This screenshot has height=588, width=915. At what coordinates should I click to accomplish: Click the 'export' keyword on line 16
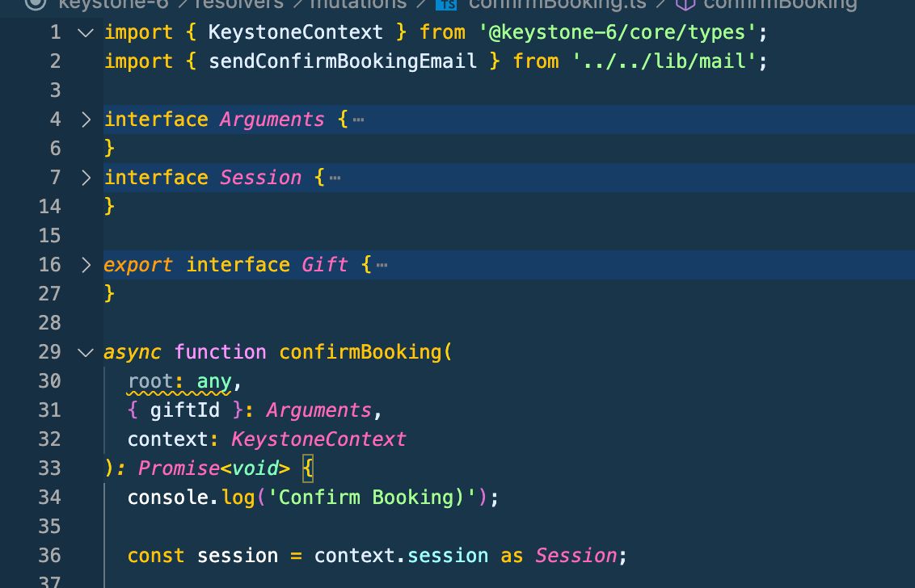137,265
